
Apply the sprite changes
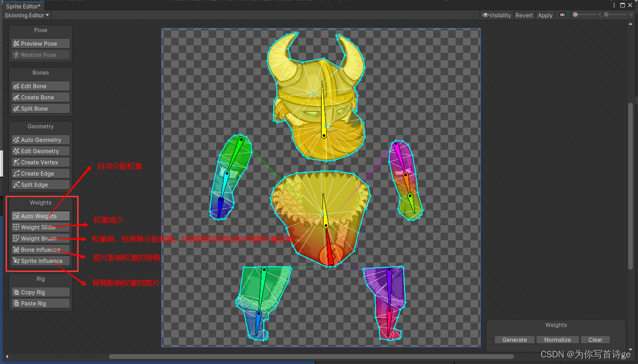pos(545,15)
